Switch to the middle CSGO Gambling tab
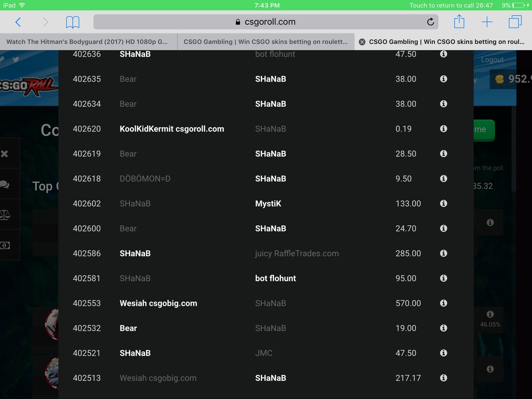Screen dimensions: 532x399 point(266,42)
